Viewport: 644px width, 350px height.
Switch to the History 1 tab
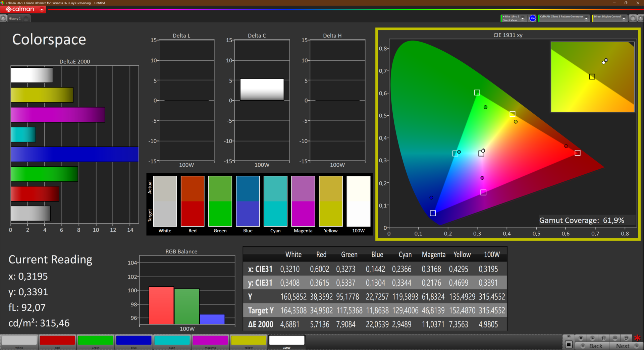click(15, 18)
